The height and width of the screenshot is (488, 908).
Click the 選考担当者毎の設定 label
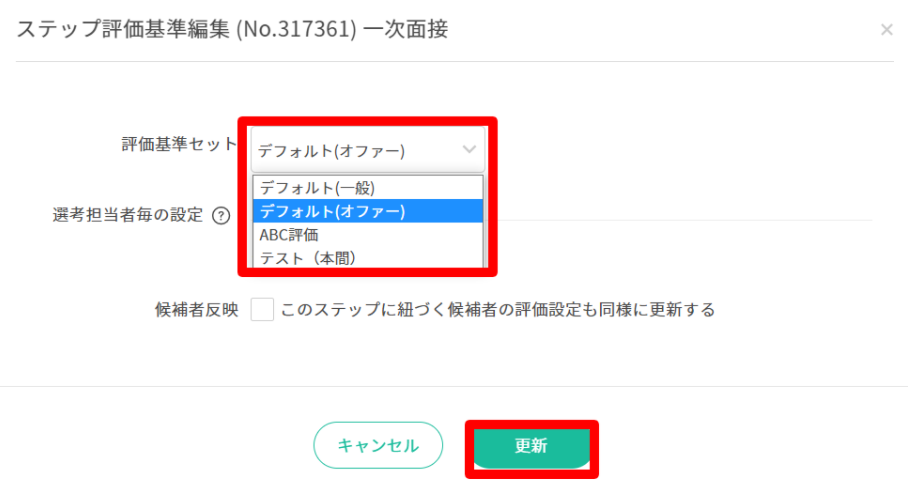(127, 215)
